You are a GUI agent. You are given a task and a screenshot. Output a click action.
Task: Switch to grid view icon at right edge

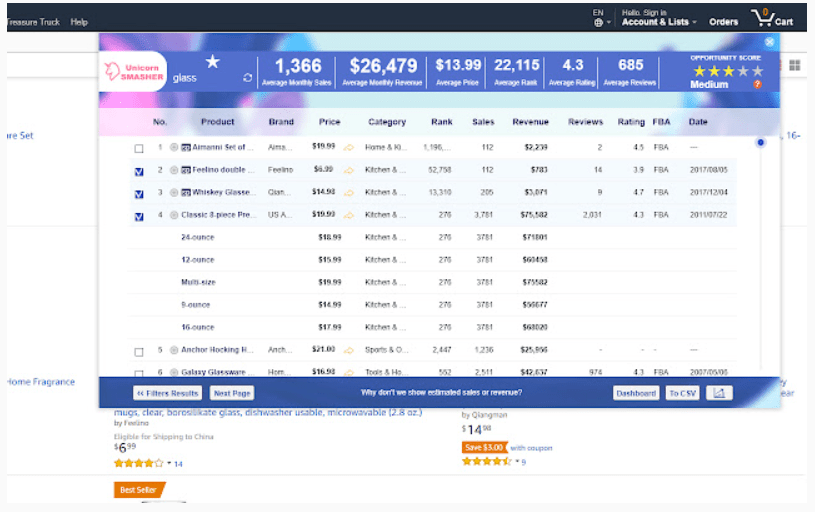pyautogui.click(x=795, y=65)
